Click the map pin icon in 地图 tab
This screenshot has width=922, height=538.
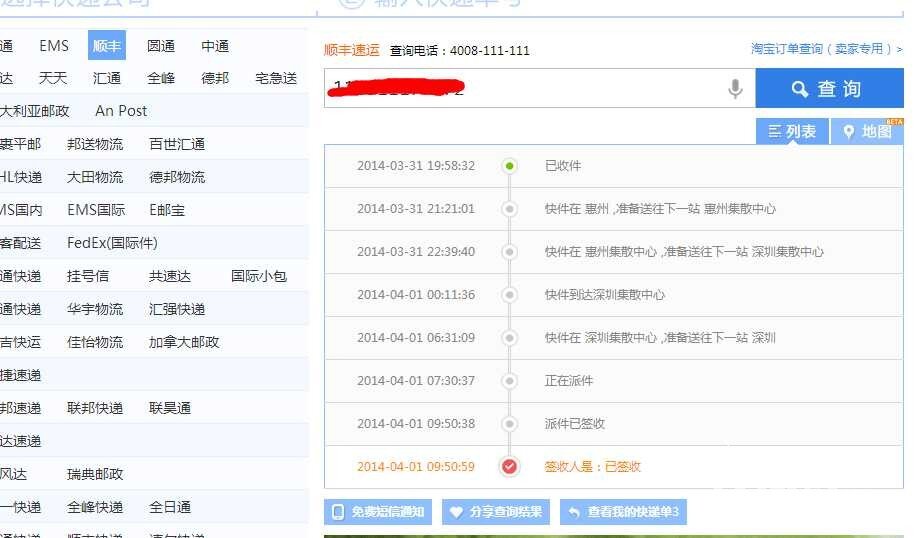[848, 131]
